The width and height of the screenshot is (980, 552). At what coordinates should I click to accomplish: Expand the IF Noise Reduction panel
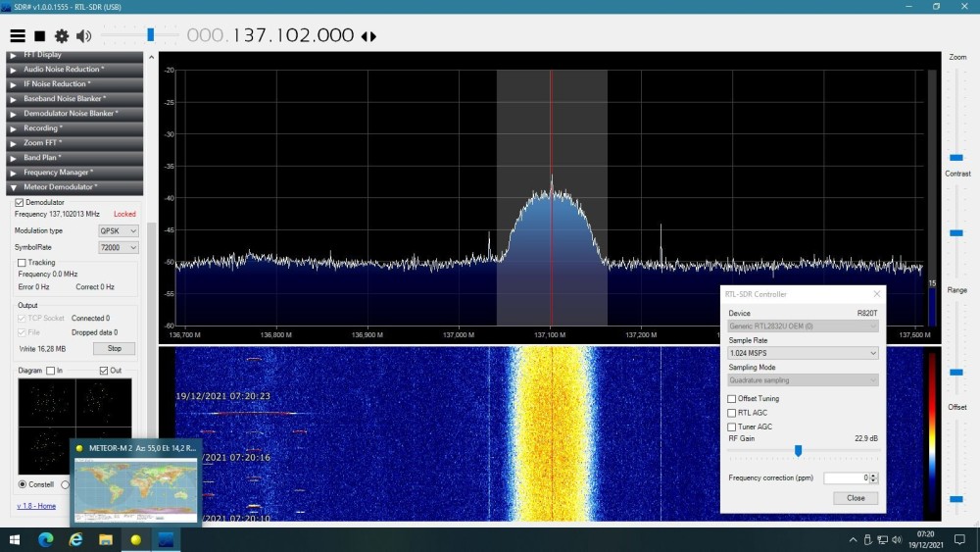[x=74, y=83]
